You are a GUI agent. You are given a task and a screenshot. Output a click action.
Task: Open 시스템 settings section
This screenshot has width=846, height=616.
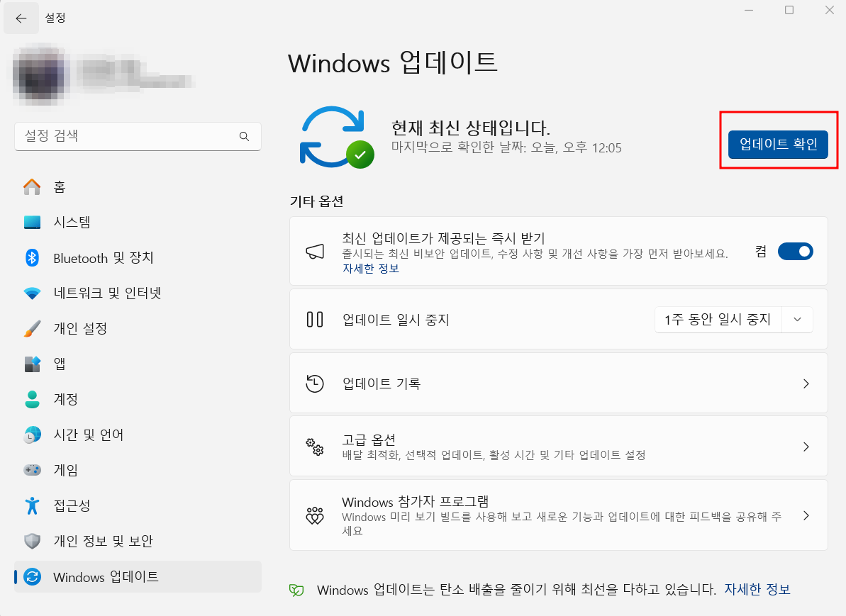(138, 223)
